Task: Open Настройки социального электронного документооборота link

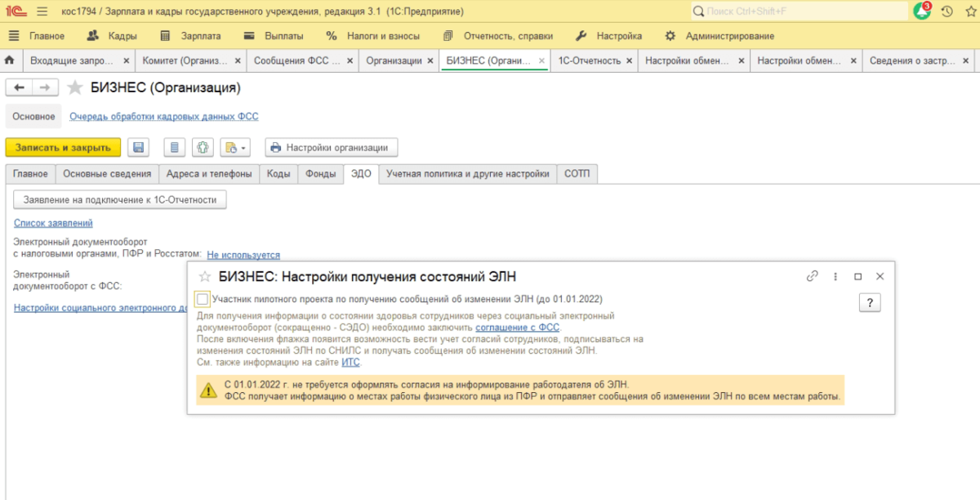Action: click(x=100, y=308)
